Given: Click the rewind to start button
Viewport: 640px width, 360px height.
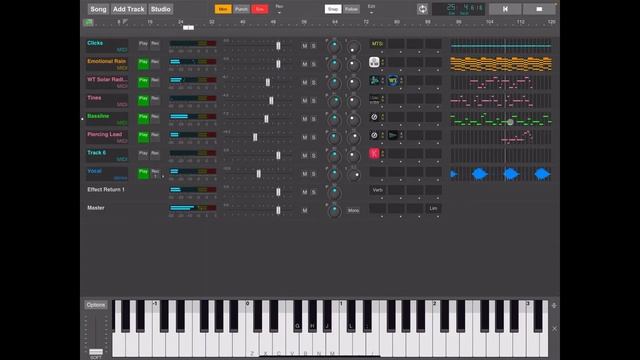Looking at the screenshot, I should 505,9.
